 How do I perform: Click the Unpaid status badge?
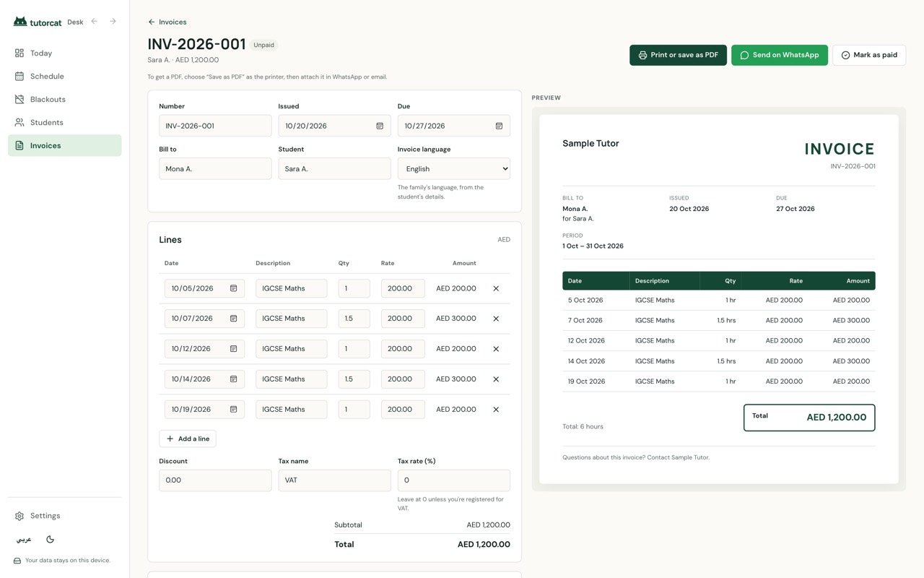point(263,45)
